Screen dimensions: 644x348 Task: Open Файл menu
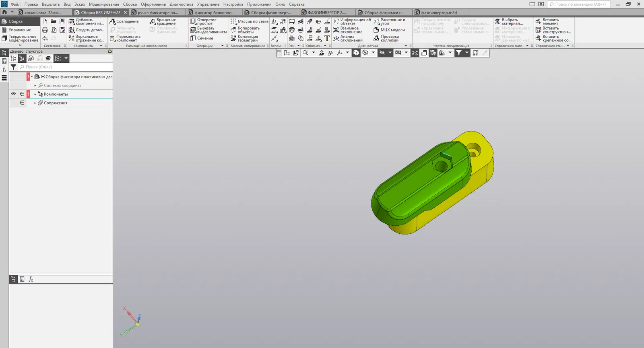(16, 4)
